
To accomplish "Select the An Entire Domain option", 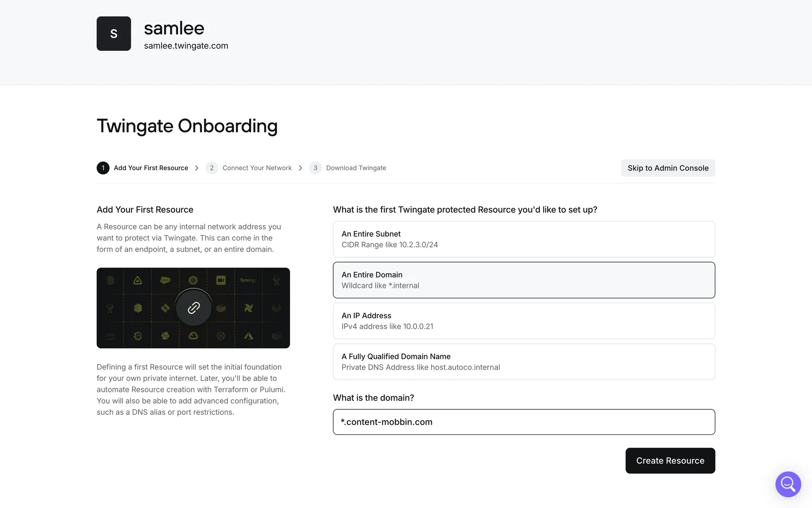I will click(x=524, y=280).
